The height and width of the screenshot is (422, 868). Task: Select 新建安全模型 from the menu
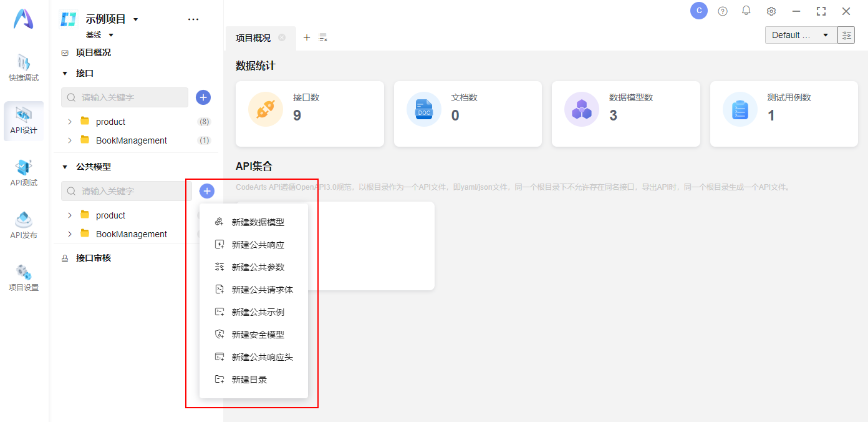[254, 335]
